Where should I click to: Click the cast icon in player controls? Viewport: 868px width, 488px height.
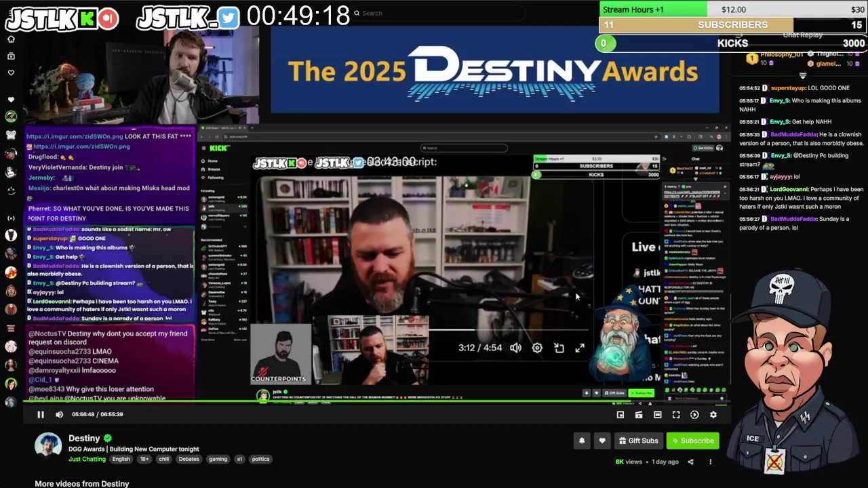[639, 415]
